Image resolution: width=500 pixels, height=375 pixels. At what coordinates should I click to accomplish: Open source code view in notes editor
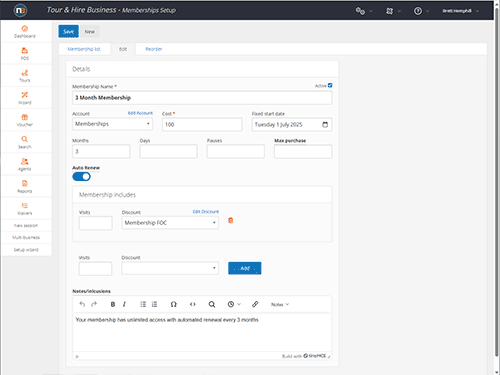tap(193, 304)
